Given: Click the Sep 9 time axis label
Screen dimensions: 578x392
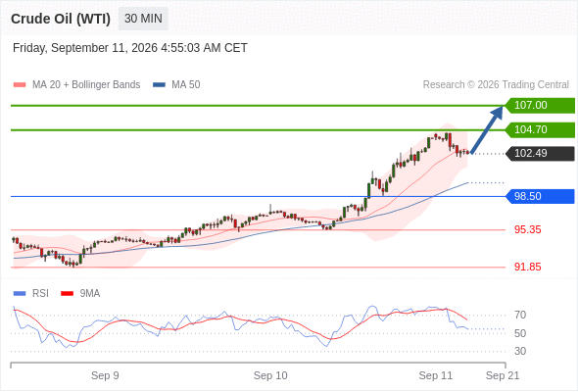Looking at the screenshot, I should [105, 375].
